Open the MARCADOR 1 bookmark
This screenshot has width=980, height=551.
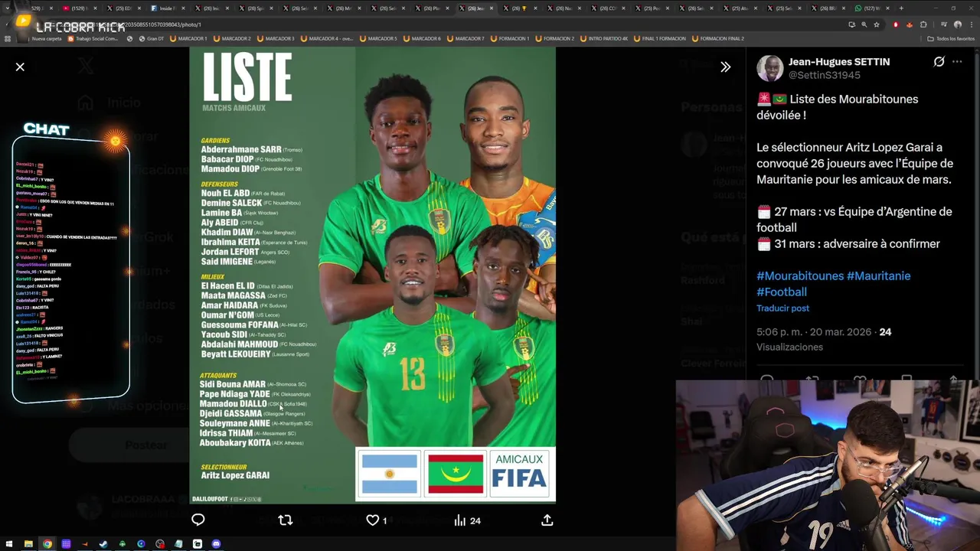pyautogui.click(x=188, y=38)
